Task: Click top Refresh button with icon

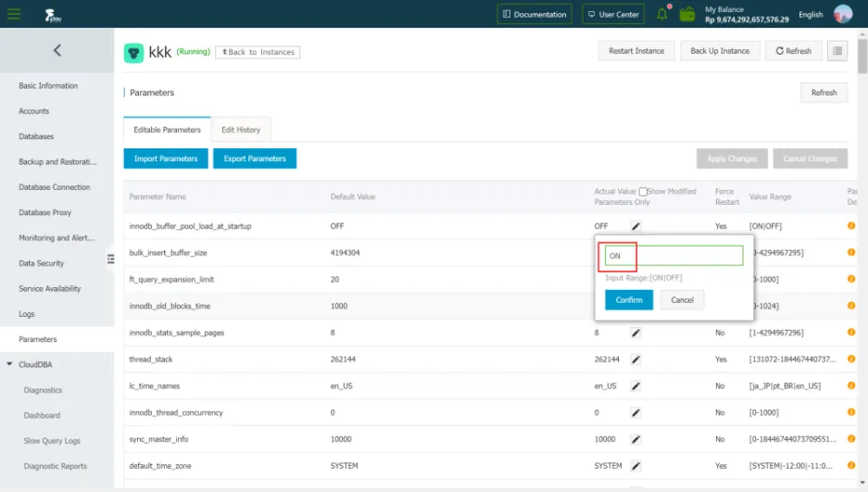Action: tap(793, 51)
